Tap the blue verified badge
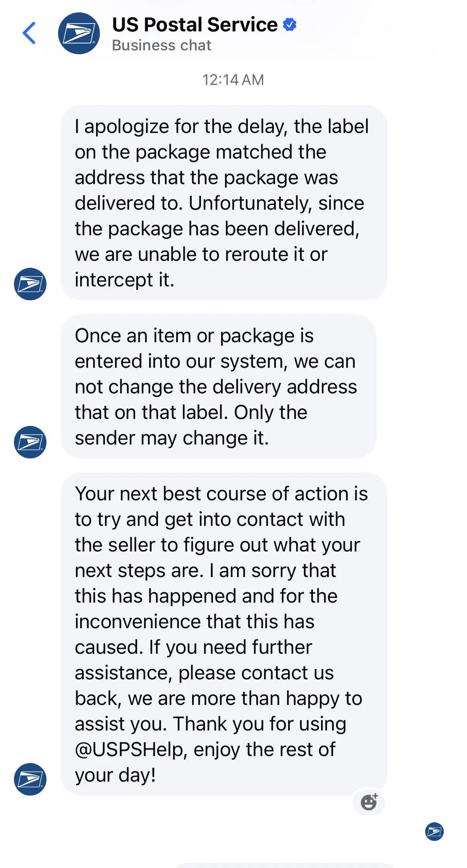Image resolution: width=467 pixels, height=868 pixels. point(290,25)
